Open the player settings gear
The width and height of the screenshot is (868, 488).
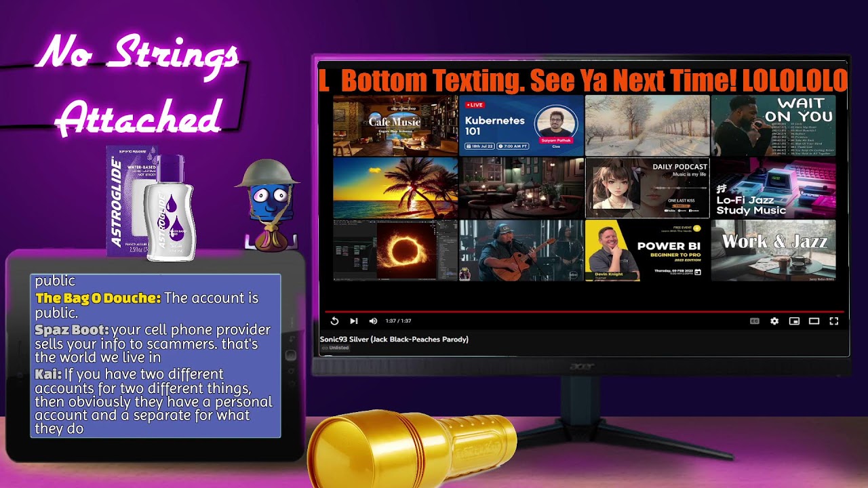pyautogui.click(x=774, y=321)
